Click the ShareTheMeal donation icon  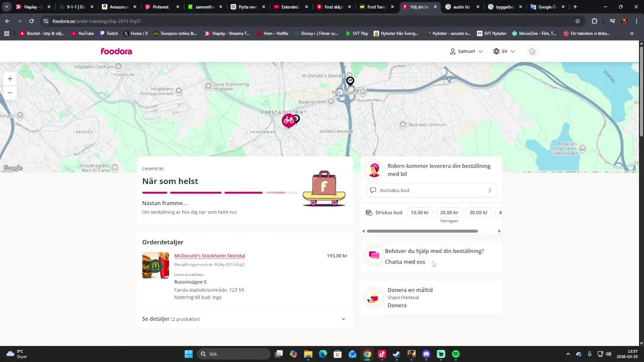pos(374,298)
